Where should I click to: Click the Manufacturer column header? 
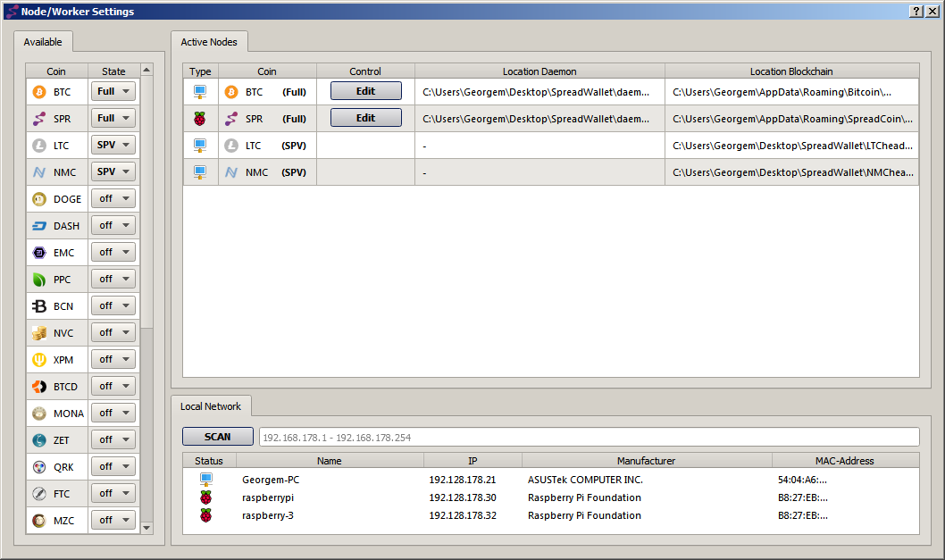pos(647,461)
